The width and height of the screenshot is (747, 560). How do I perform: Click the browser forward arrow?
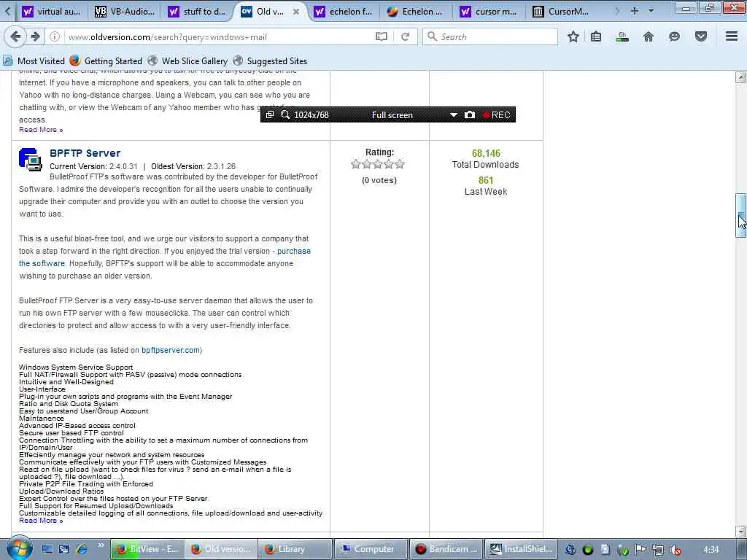click(x=36, y=36)
